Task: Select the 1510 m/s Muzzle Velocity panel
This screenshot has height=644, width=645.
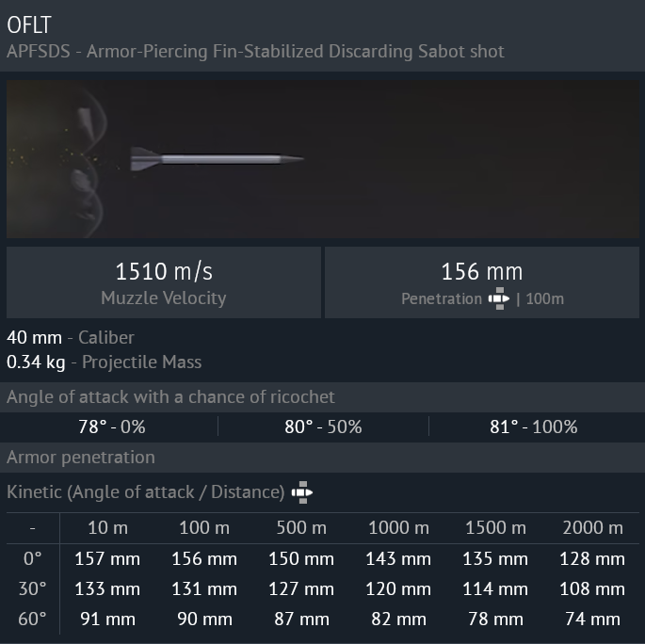Action: click(x=164, y=282)
